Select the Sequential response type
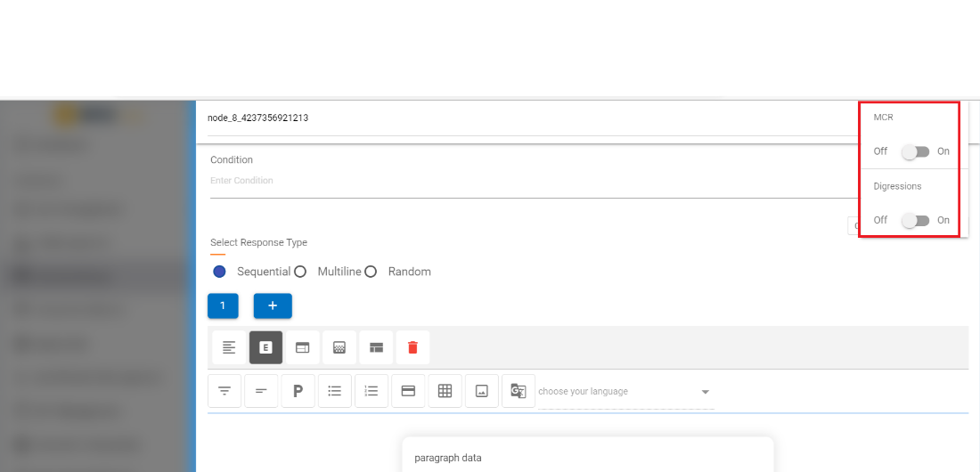The image size is (980, 472). (x=220, y=272)
